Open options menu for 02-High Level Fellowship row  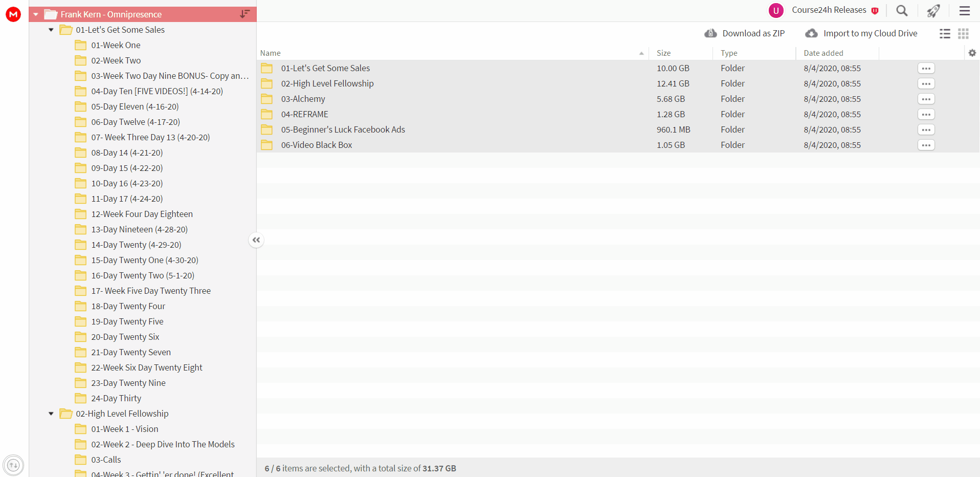point(926,83)
